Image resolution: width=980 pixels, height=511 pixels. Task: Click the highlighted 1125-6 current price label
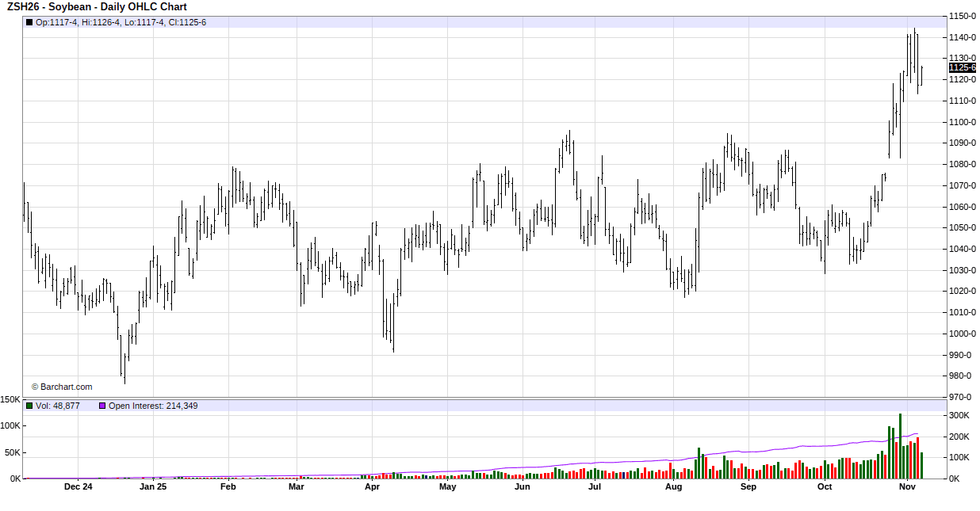(x=962, y=68)
